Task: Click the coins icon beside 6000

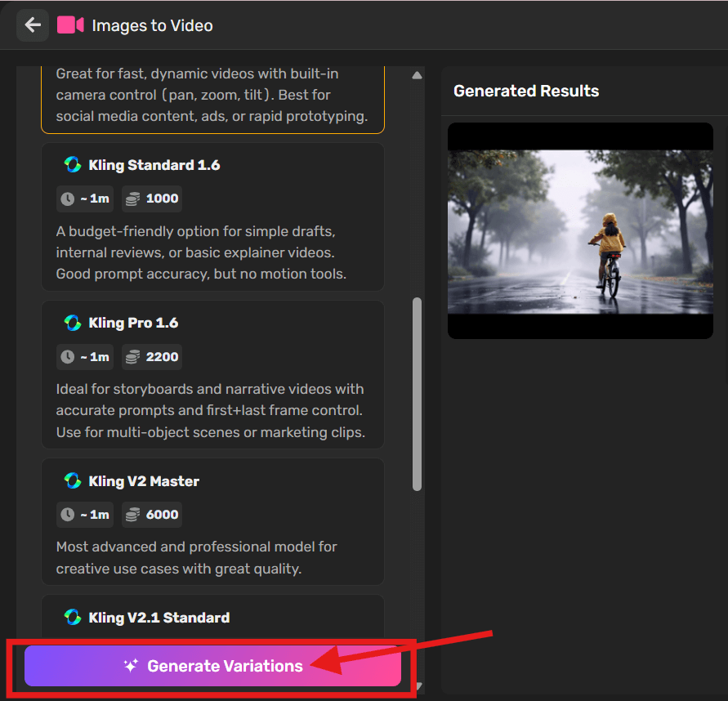Action: 133,515
